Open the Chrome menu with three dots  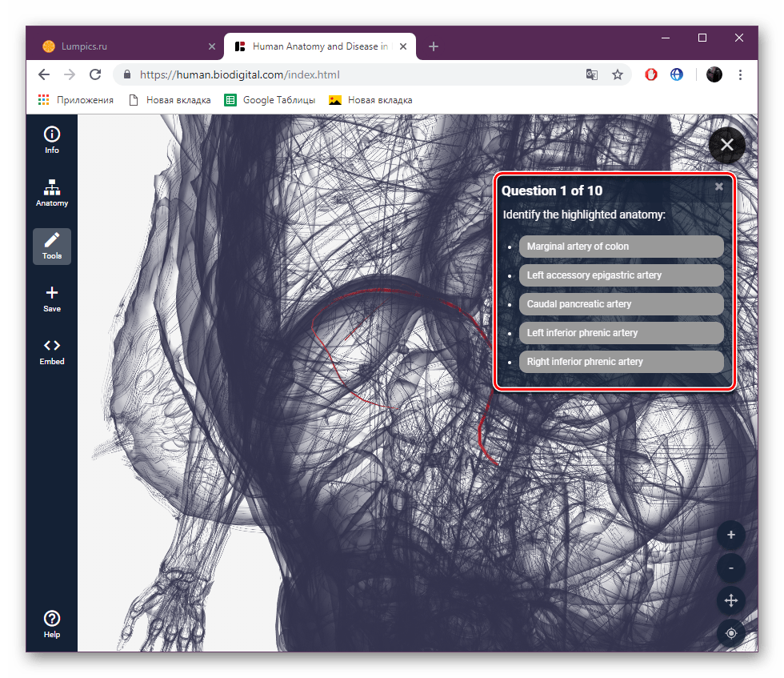(740, 74)
